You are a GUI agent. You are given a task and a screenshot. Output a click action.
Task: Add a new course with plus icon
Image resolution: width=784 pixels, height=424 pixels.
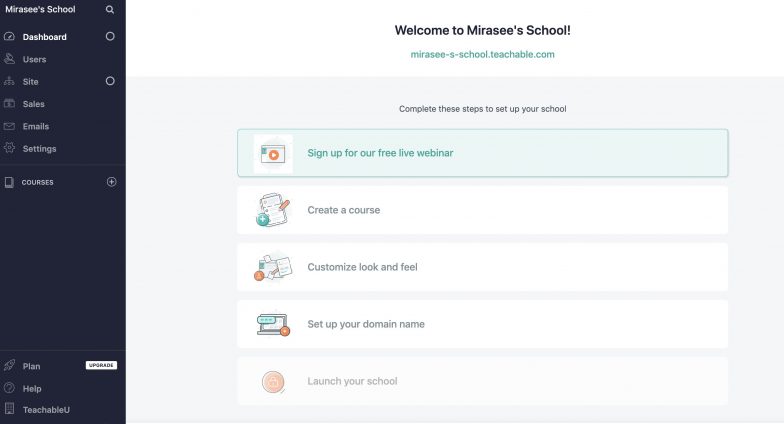tap(112, 182)
